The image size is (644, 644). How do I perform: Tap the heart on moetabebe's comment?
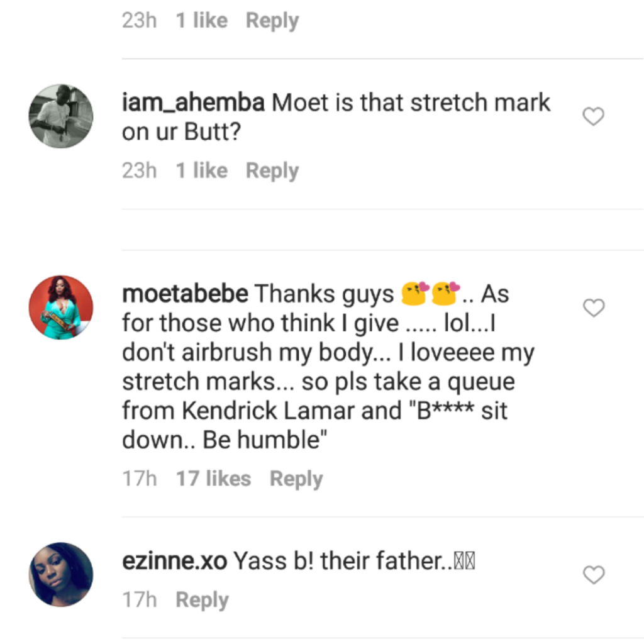pos(593,308)
